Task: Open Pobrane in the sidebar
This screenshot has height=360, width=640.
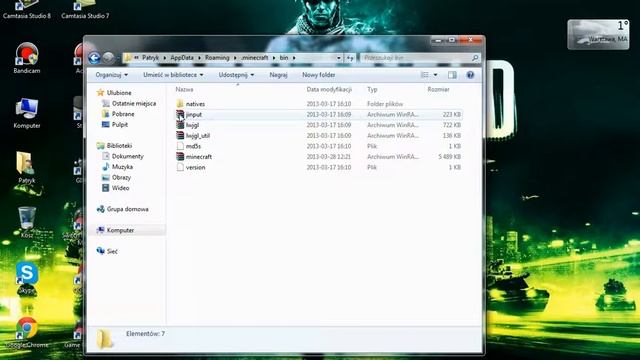Action: (x=123, y=114)
